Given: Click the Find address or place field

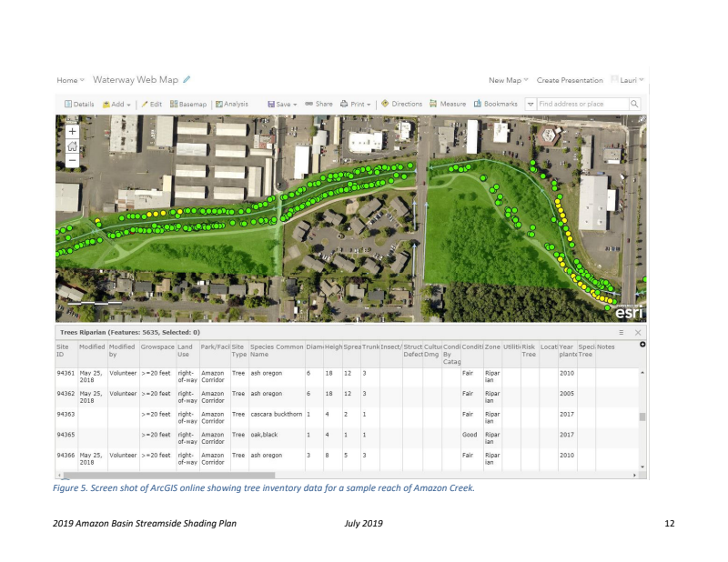Looking at the screenshot, I should point(581,104).
